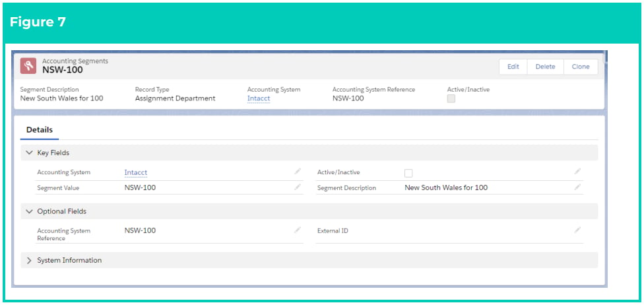Viewport: 644px width, 305px height.
Task: Click the Accounting Segments record icon
Action: pyautogui.click(x=28, y=66)
